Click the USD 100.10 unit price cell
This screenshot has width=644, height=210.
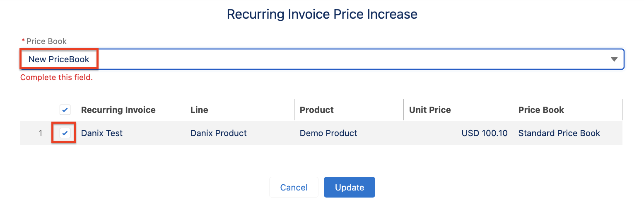pos(484,133)
